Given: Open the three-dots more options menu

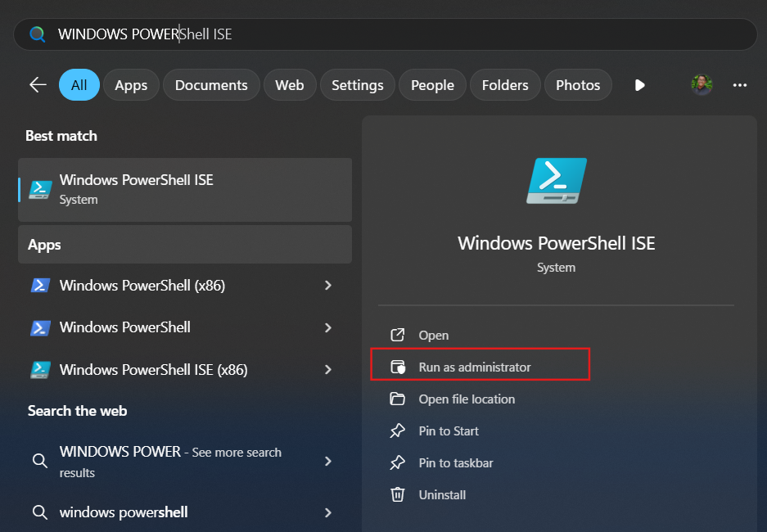Looking at the screenshot, I should [740, 85].
